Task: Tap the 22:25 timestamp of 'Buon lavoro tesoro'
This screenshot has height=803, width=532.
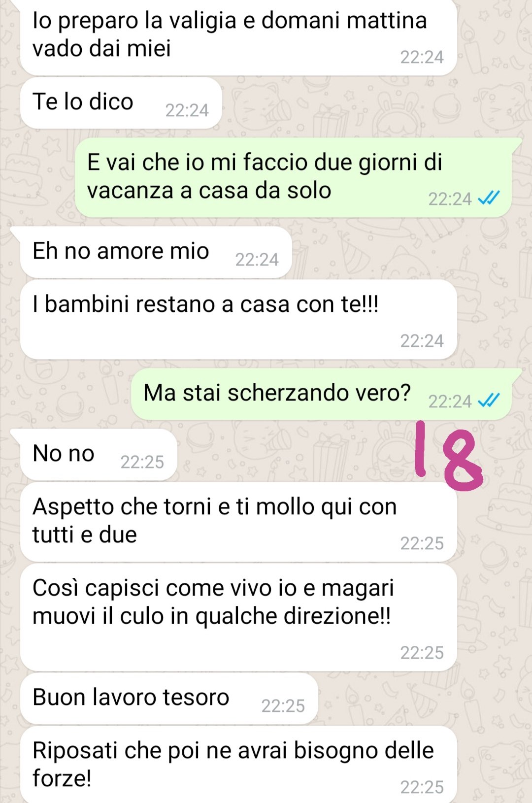Action: coord(283,706)
